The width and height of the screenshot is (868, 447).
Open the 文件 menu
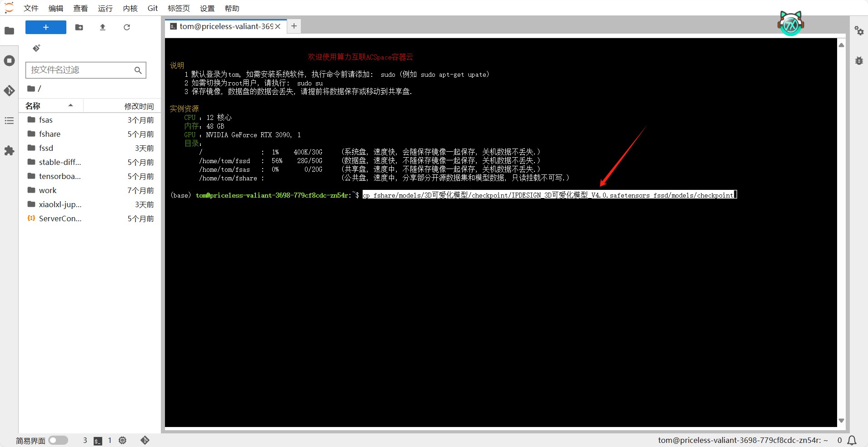[x=31, y=8]
